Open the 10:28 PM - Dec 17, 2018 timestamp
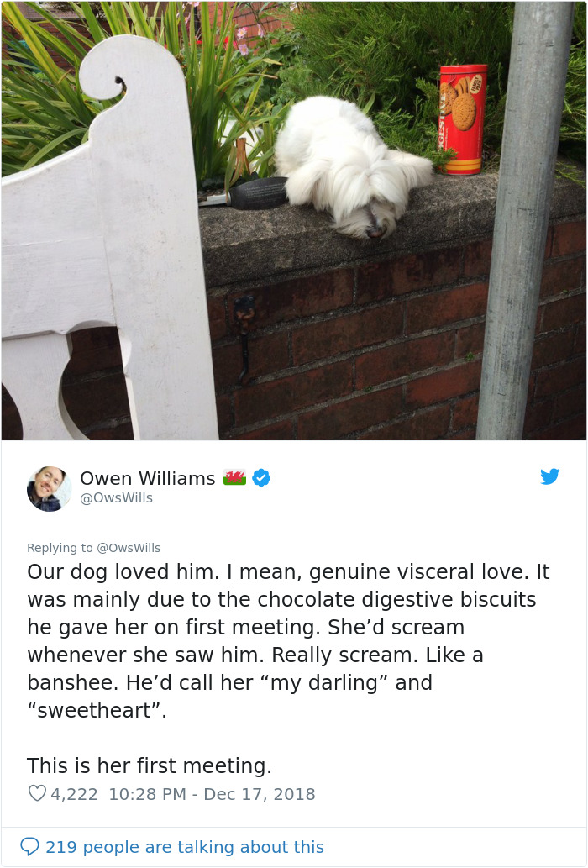This screenshot has height=868, width=588. tap(212, 794)
